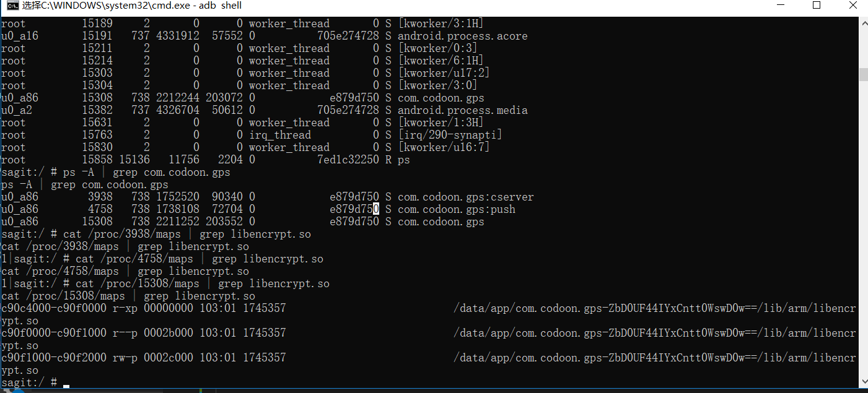Click the address 7ed1c32250
Viewport: 868px width, 393px height.
348,160
